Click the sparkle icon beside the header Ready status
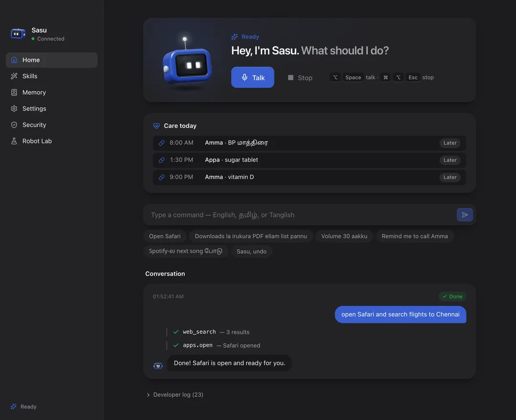This screenshot has height=420, width=516. (234, 37)
